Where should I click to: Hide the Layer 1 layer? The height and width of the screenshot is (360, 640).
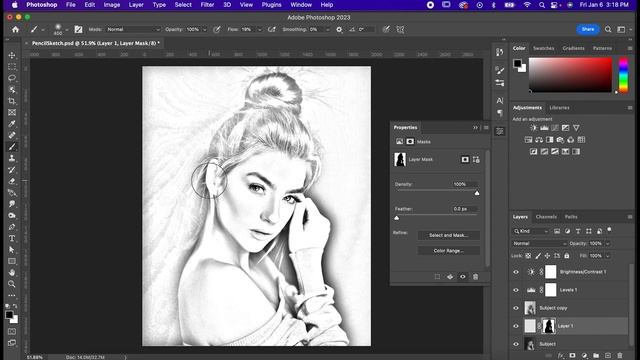(516, 326)
